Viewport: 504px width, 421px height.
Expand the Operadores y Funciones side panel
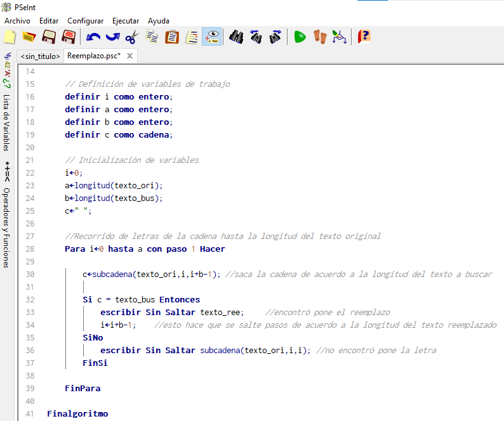pyautogui.click(x=7, y=228)
